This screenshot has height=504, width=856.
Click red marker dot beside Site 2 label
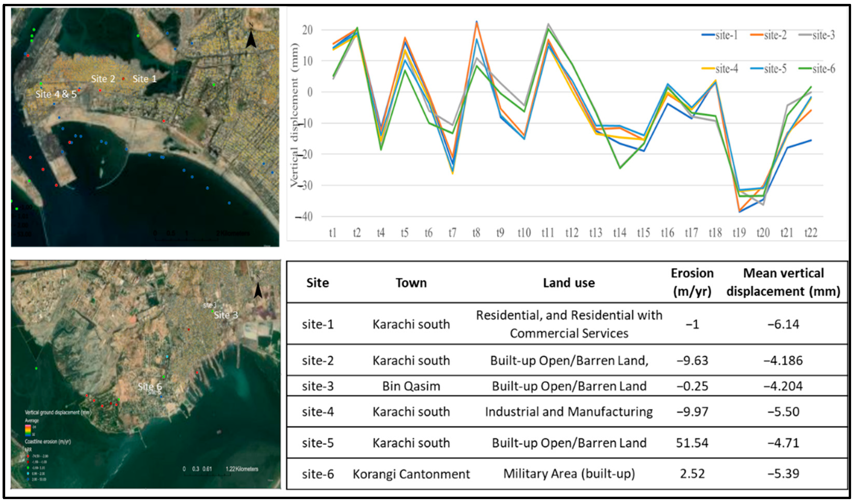click(x=123, y=79)
